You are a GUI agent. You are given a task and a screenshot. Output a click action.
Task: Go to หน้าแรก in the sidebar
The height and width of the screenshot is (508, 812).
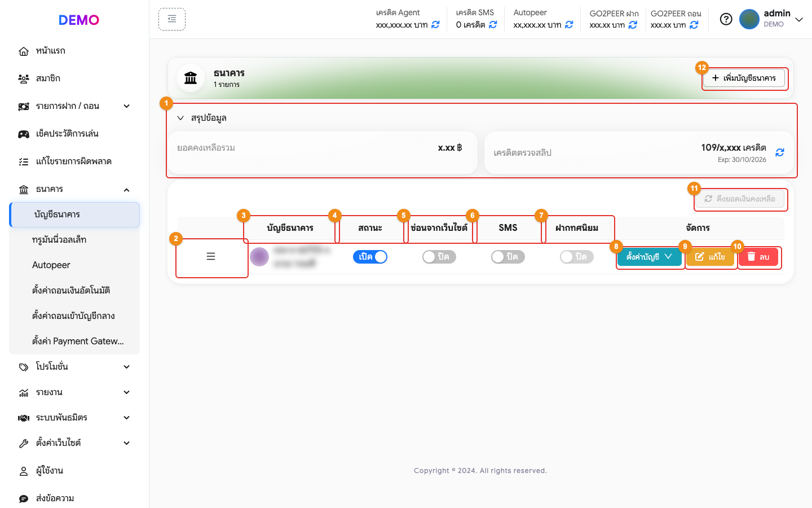[x=74, y=51]
